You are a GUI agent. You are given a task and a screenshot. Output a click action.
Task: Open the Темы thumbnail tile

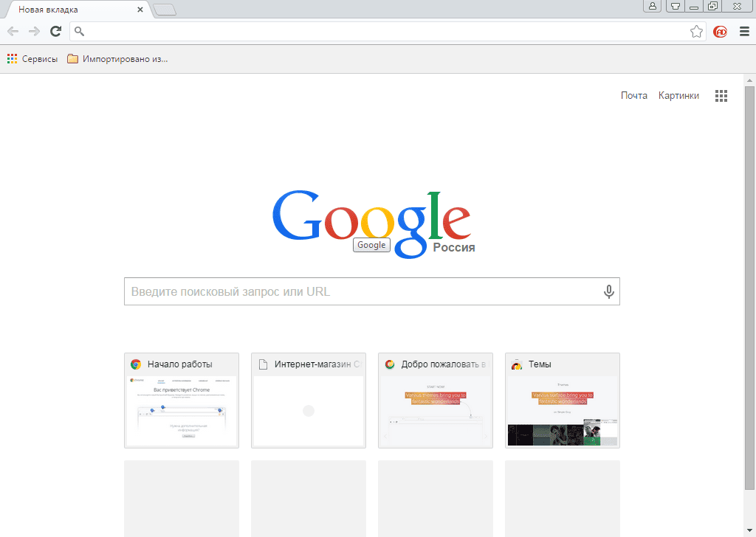(563, 401)
